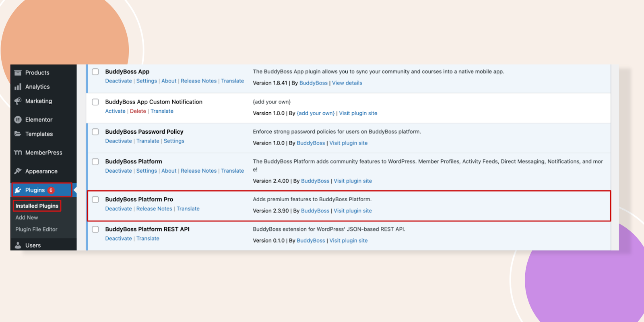
Task: Click Translate under BuddyBoss Platform Pro
Action: coord(188,208)
